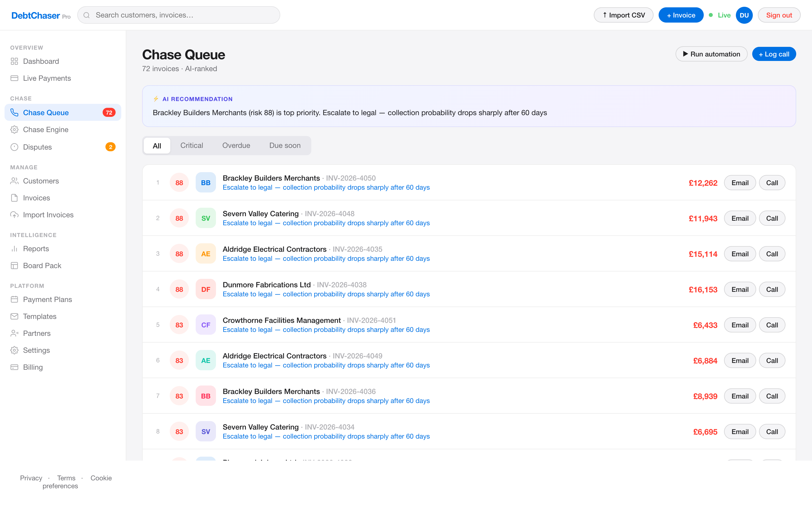Select the Chase Queue phone icon
The width and height of the screenshot is (812, 508).
(14, 113)
